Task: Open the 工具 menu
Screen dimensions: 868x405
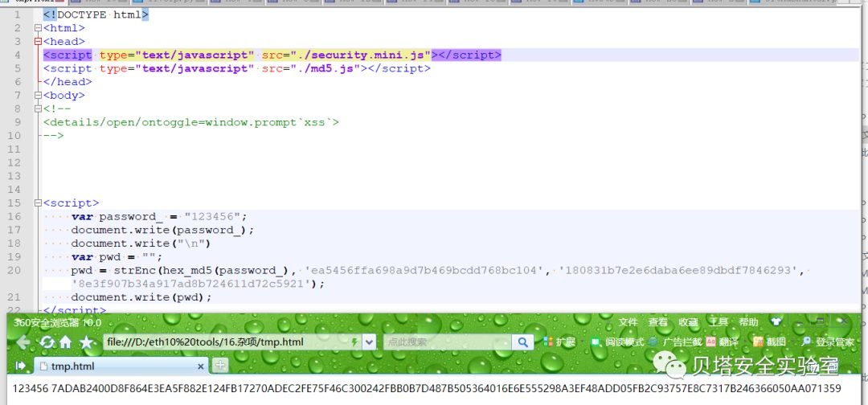Action: pos(719,322)
